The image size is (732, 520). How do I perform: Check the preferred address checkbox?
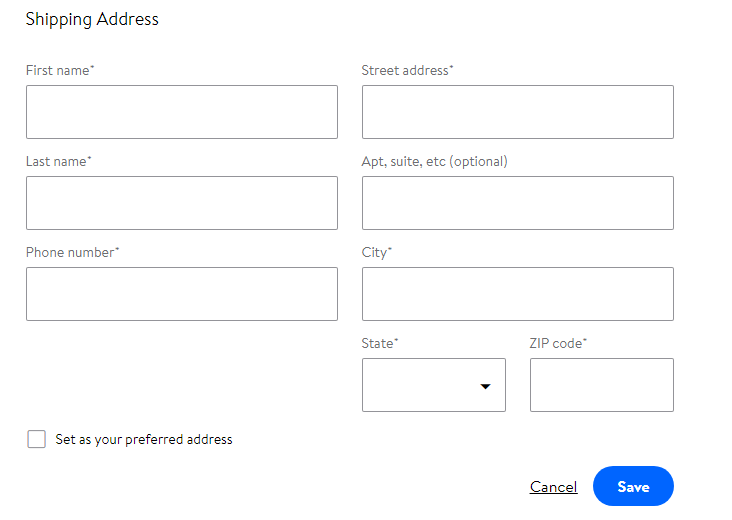tap(37, 439)
